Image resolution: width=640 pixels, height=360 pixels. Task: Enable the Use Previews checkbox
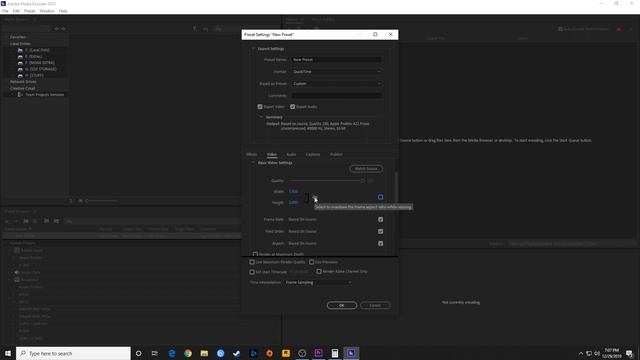311,262
